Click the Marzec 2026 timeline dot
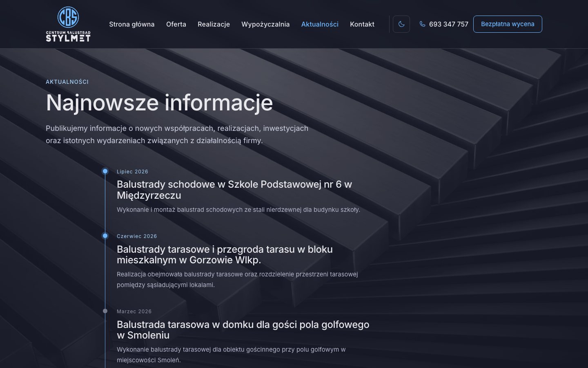588x368 pixels. click(x=105, y=311)
